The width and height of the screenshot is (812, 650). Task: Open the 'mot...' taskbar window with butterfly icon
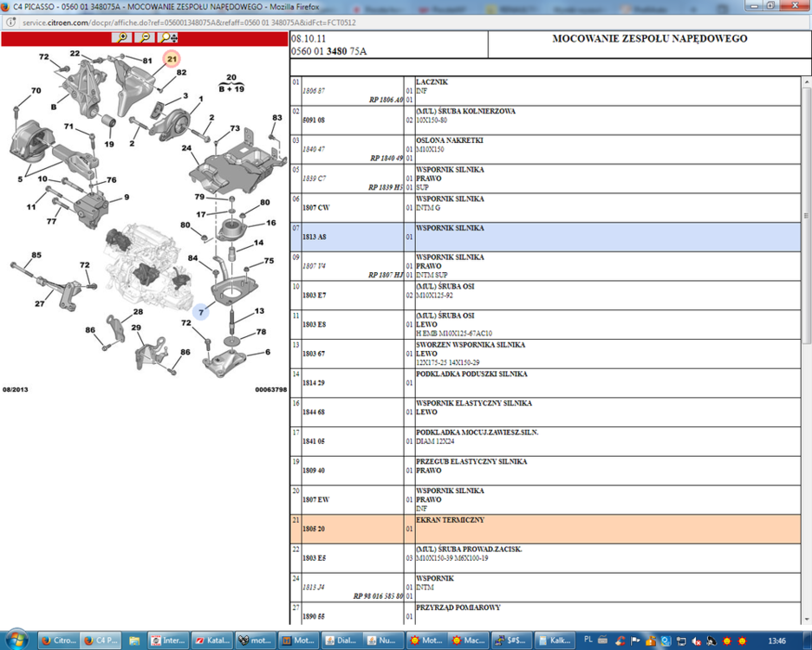(256, 640)
